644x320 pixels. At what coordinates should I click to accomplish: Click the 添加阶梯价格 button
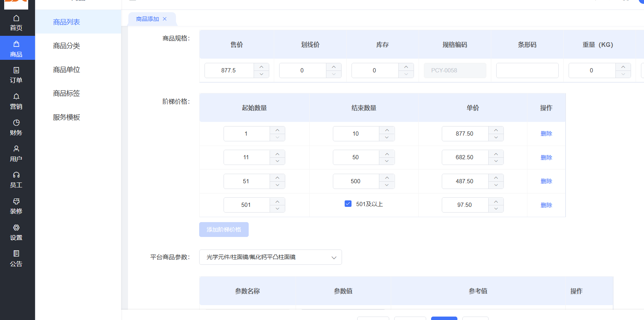tap(224, 230)
